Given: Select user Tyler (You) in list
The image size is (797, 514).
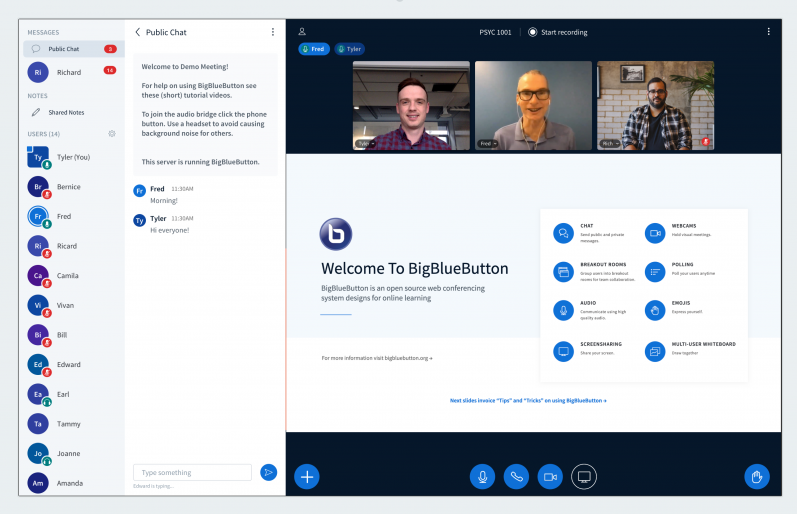Looking at the screenshot, I should click(72, 157).
